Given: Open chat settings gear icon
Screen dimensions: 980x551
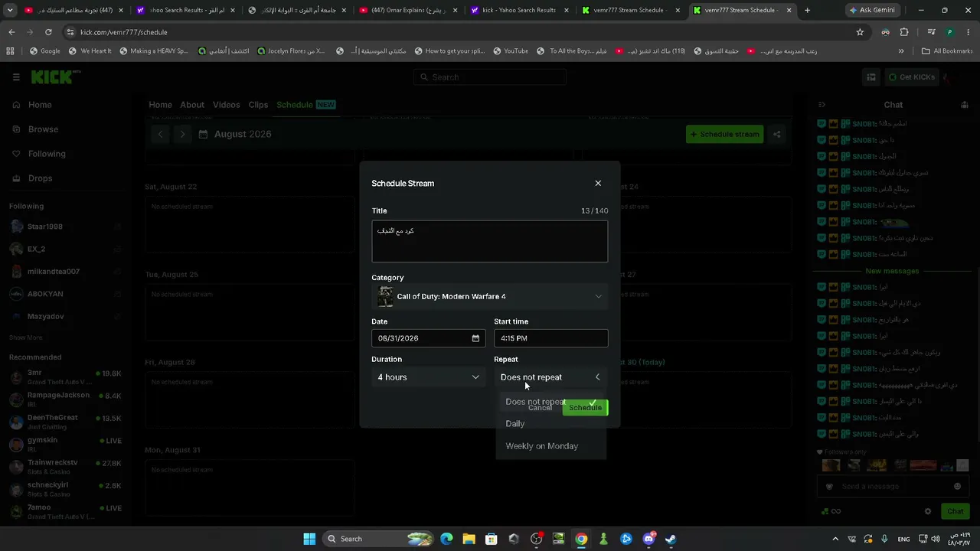Looking at the screenshot, I should [x=928, y=511].
